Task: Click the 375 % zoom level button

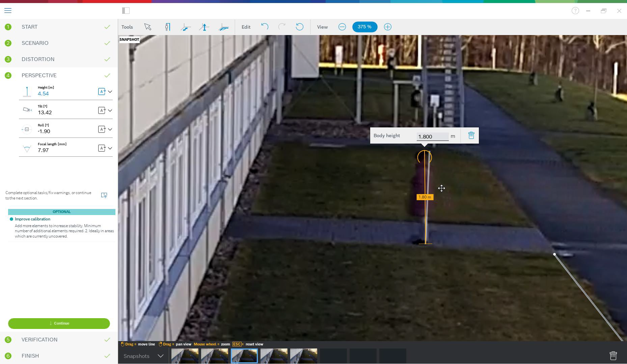Action: (364, 27)
